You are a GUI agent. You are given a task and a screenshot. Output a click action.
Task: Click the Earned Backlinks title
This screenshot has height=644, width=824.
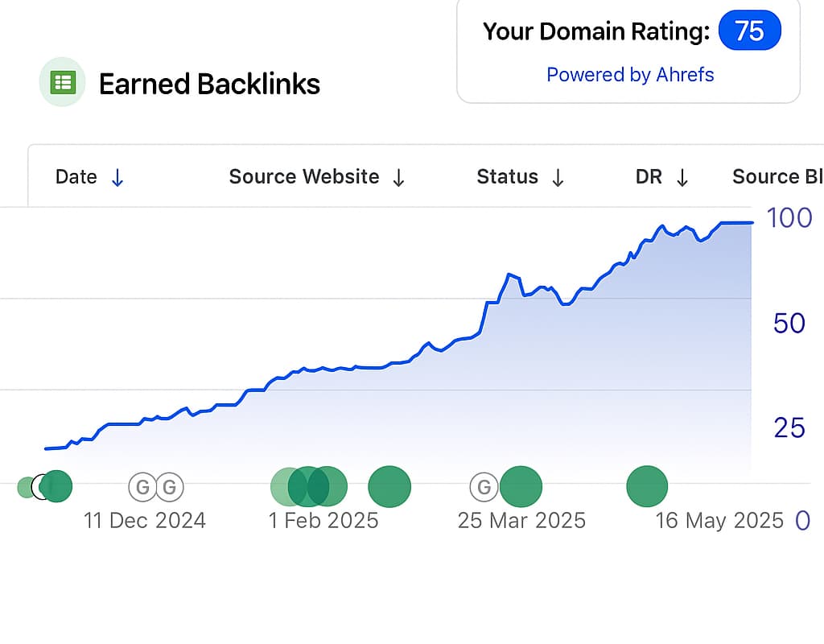209,84
